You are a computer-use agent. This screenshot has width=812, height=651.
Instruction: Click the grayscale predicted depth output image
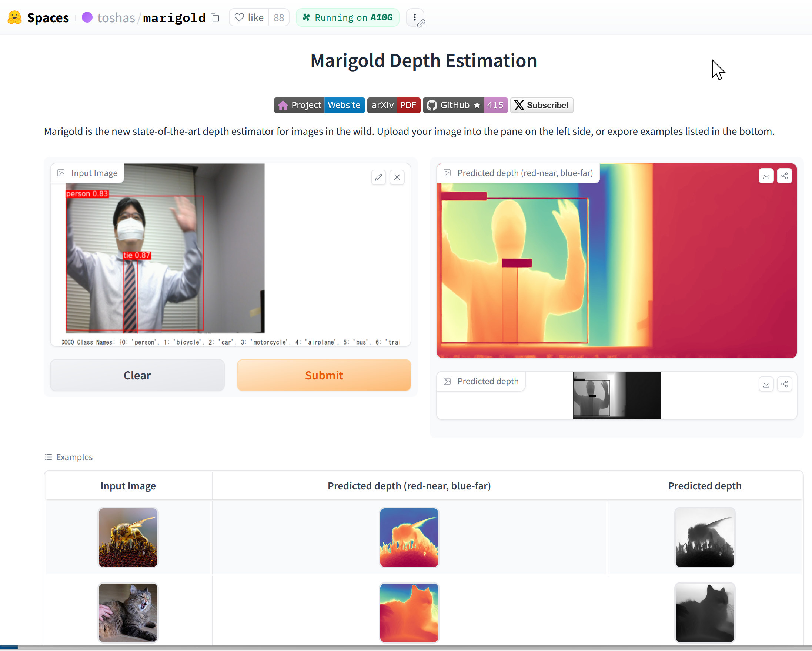click(x=616, y=395)
